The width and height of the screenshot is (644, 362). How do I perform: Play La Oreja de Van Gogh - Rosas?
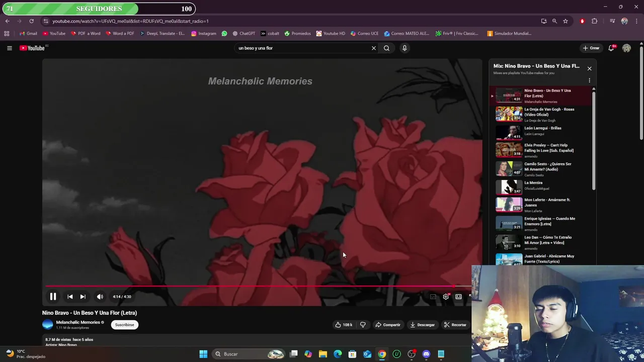pyautogui.click(x=541, y=114)
